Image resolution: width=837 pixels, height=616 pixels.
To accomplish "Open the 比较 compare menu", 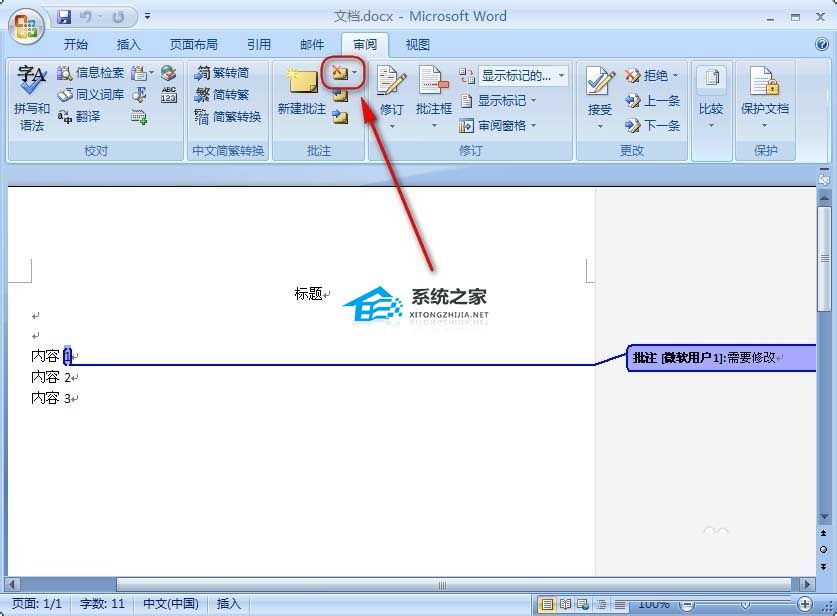I will (x=711, y=97).
